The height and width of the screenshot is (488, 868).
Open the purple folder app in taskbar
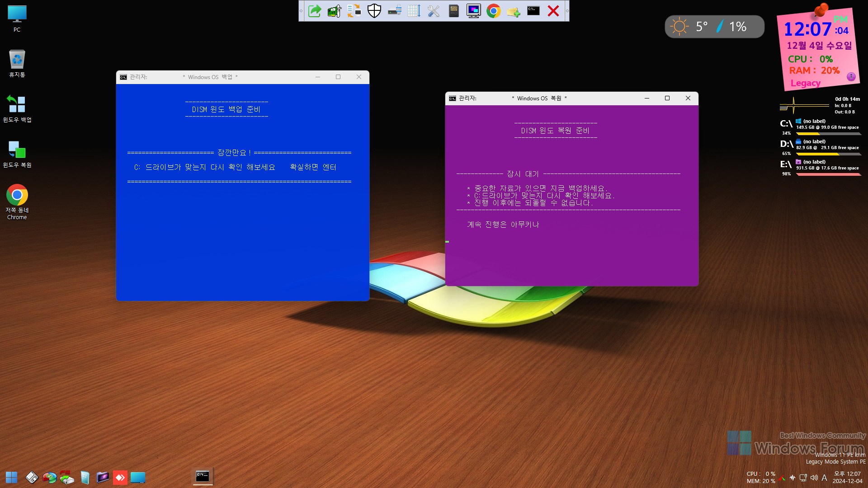(x=103, y=477)
